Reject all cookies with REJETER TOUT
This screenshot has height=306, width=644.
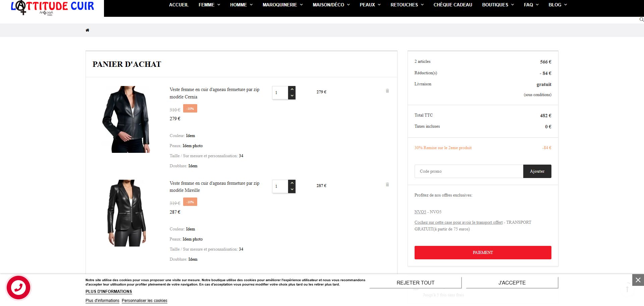416,283
